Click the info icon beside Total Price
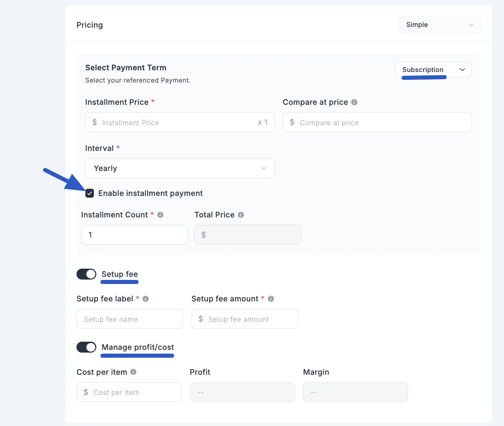The height and width of the screenshot is (426, 504). pos(241,215)
